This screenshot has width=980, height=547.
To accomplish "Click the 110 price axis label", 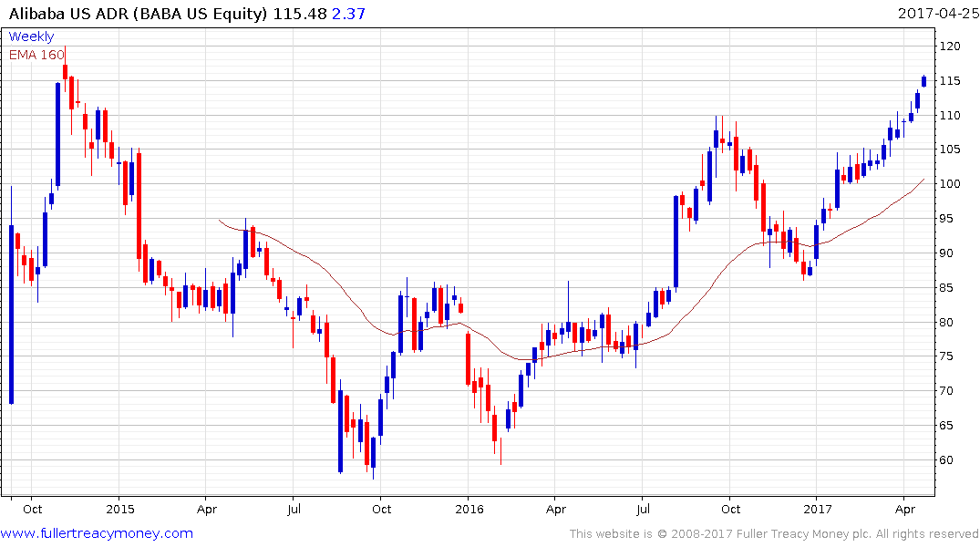I will point(950,115).
